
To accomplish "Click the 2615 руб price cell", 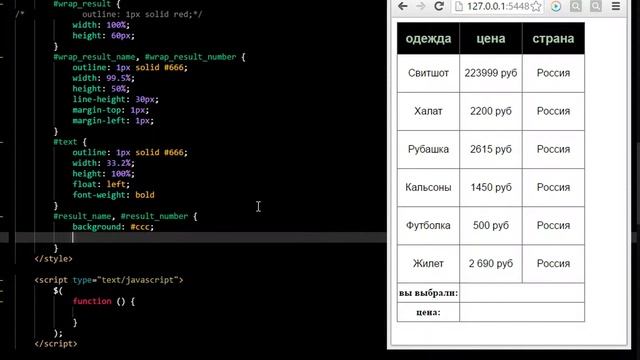I will [x=491, y=149].
